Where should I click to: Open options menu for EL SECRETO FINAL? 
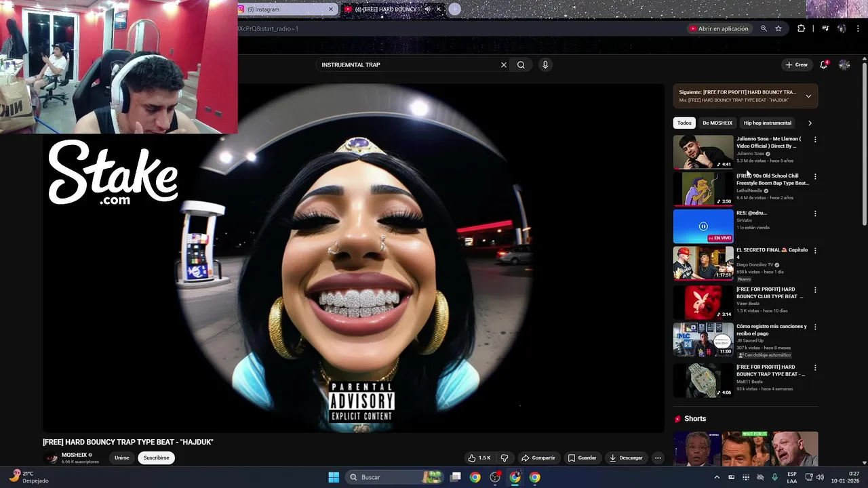point(815,251)
